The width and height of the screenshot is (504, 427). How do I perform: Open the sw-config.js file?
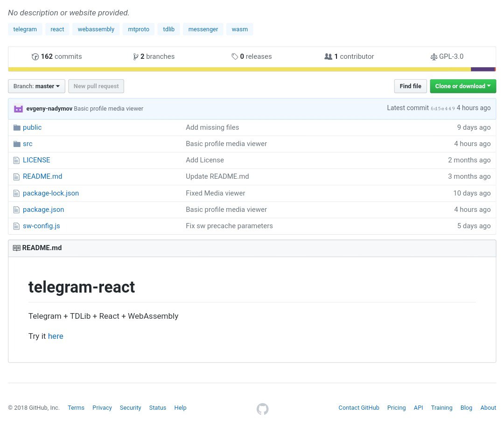click(x=42, y=226)
